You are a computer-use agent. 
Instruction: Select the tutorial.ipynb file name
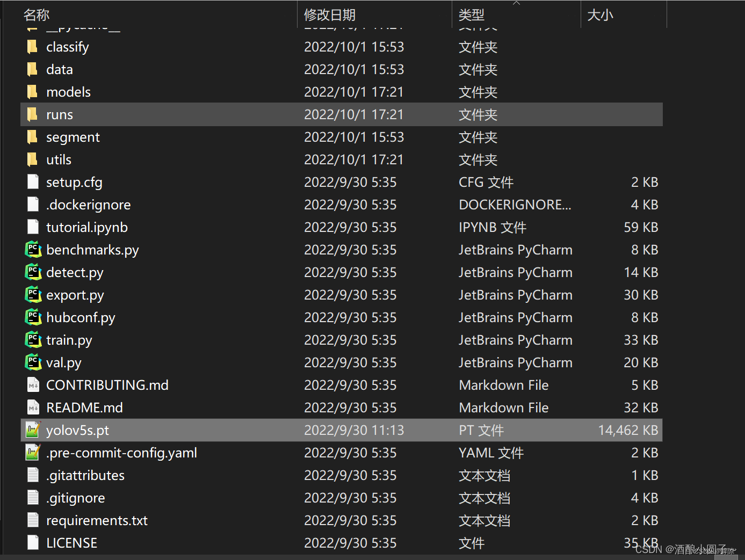click(x=87, y=228)
